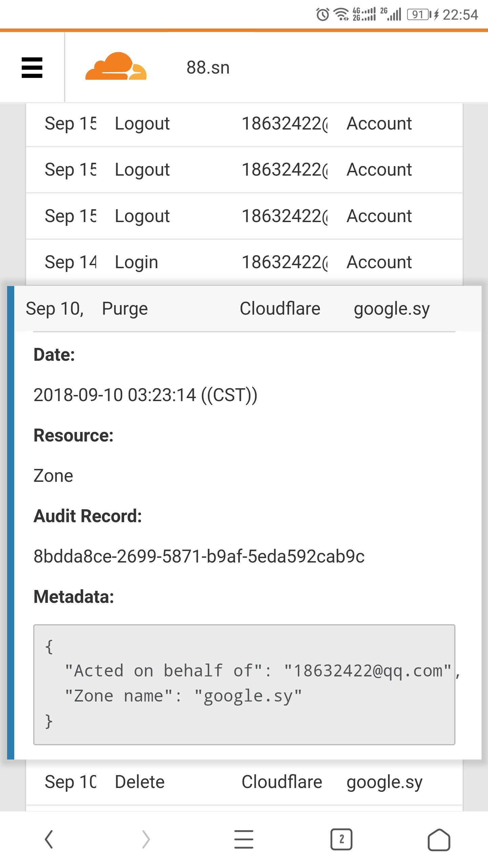488x868 pixels.
Task: Tap the Cloudflare cloud logo
Action: tap(116, 66)
